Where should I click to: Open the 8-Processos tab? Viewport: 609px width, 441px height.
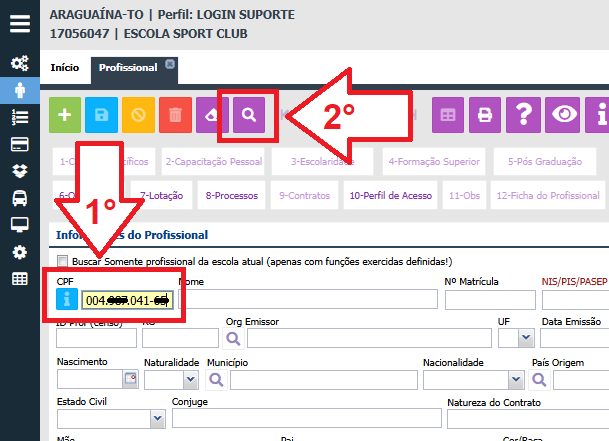[x=232, y=195]
